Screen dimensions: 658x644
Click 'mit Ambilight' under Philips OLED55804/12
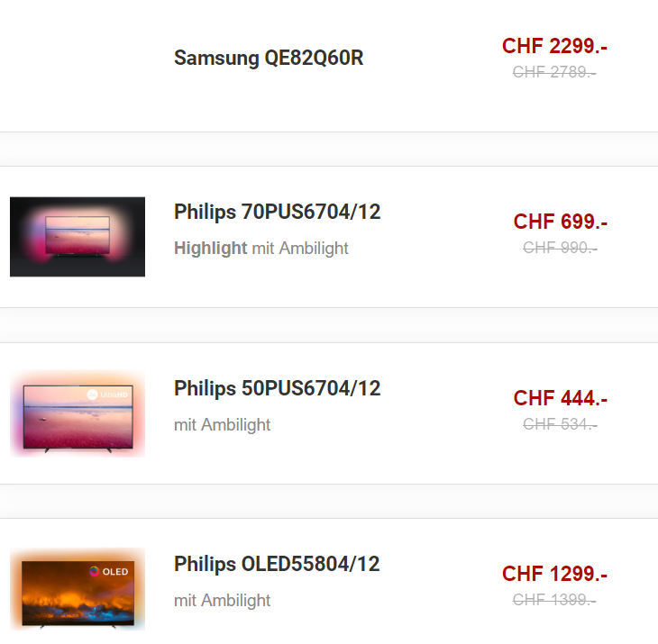[x=222, y=601]
